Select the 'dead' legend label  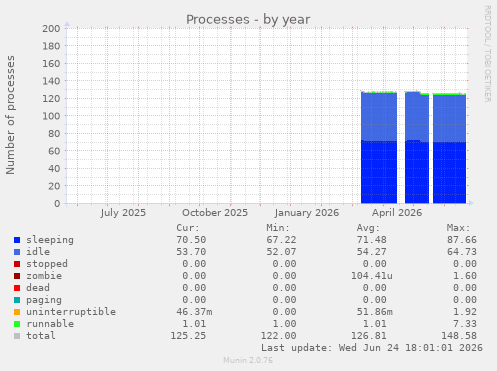[x=38, y=288]
